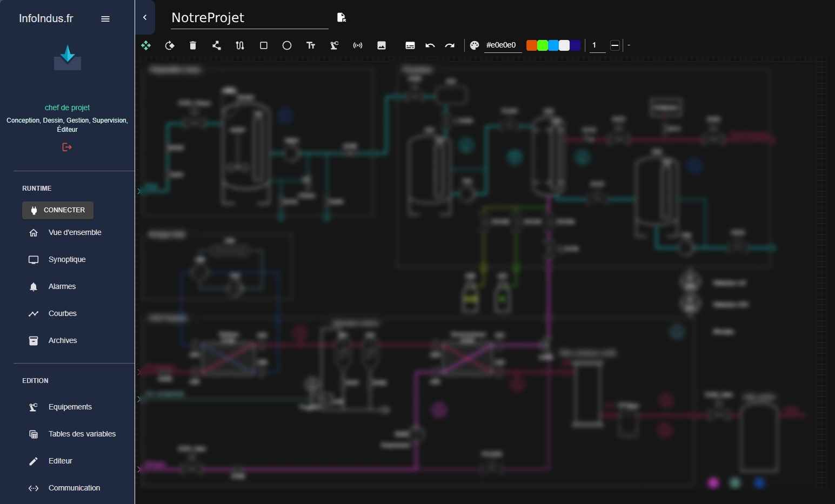The height and width of the screenshot is (504, 835).
Task: Insert an image with the picture icon
Action: pos(382,45)
